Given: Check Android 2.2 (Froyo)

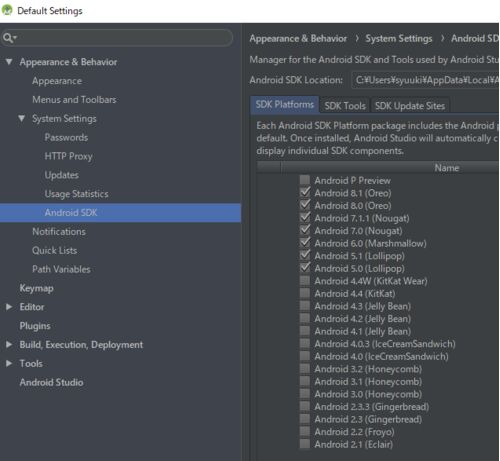Looking at the screenshot, I should pos(305,431).
